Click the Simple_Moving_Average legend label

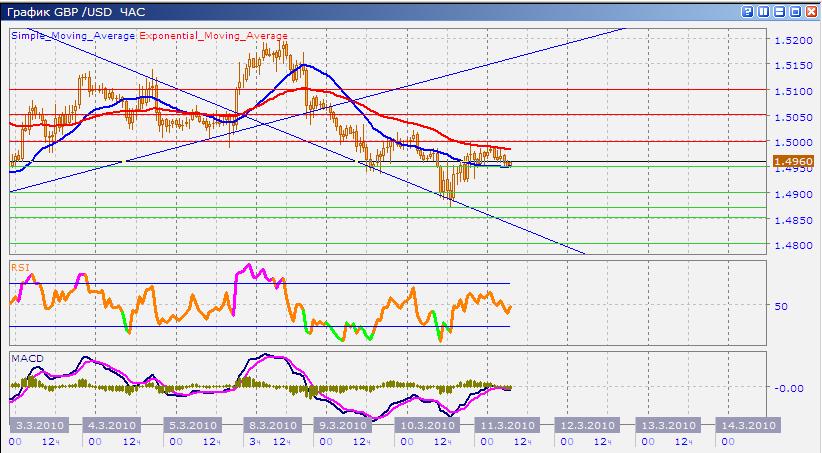click(x=74, y=35)
